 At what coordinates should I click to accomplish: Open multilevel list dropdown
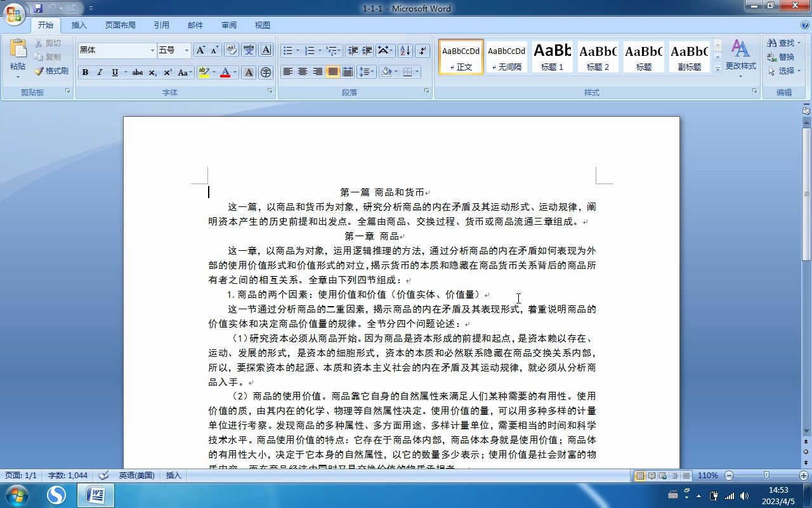[340, 50]
